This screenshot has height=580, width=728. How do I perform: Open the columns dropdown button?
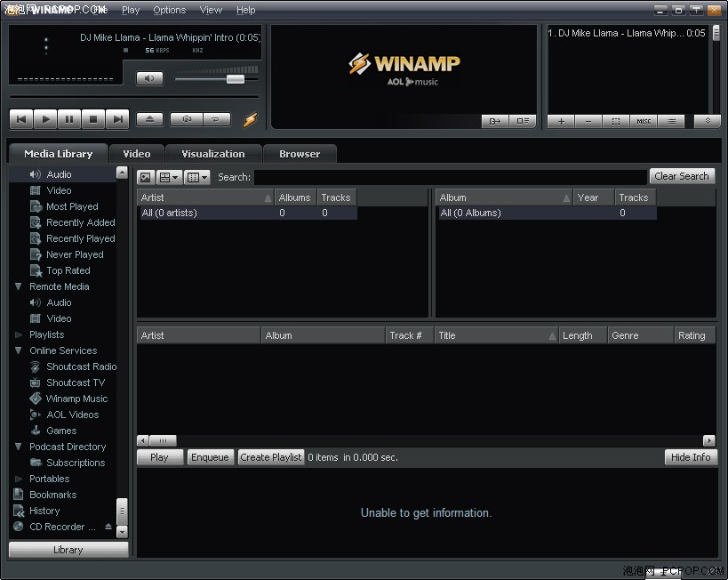pos(196,177)
